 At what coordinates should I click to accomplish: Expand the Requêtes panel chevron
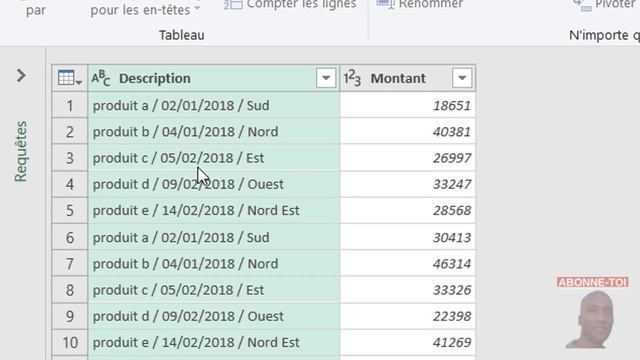[21, 76]
